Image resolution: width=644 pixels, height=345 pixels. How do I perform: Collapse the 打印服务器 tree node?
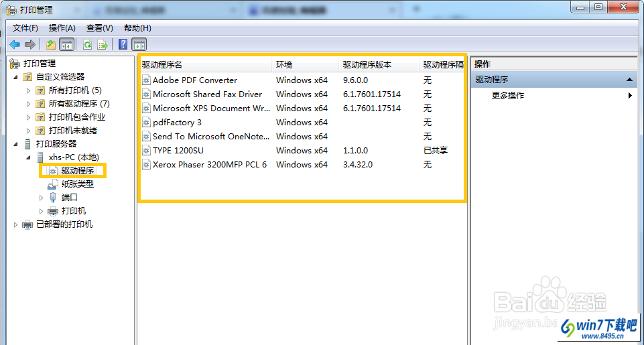(15, 145)
